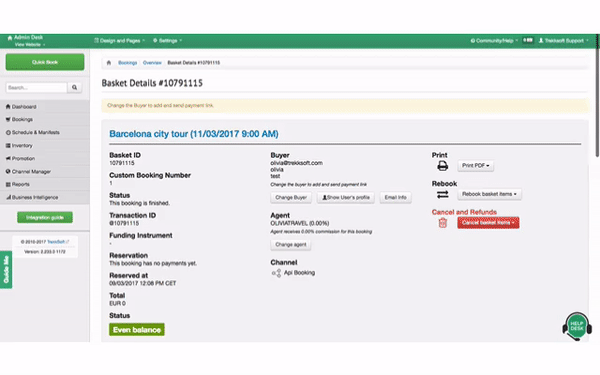600x375 pixels.
Task: Open Rebook basket items dropdown
Action: tap(489, 194)
